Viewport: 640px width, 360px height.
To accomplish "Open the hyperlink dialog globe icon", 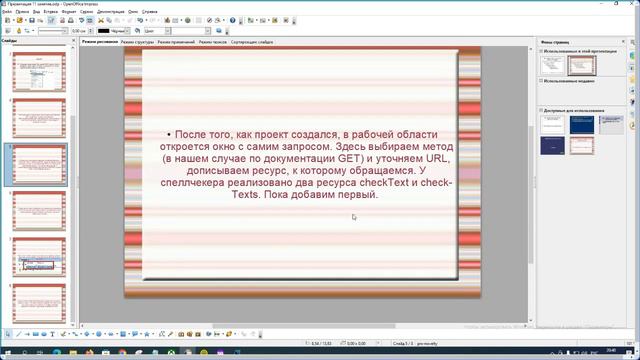I will coord(188,20).
